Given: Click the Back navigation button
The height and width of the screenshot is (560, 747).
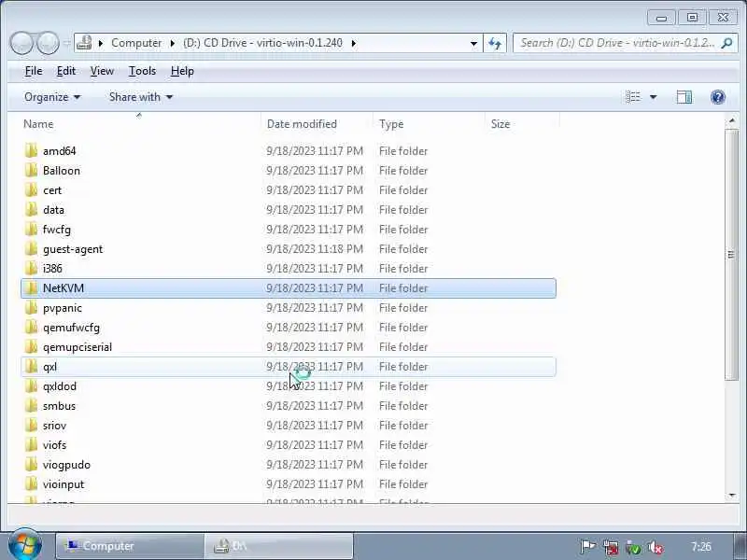Looking at the screenshot, I should [21, 43].
